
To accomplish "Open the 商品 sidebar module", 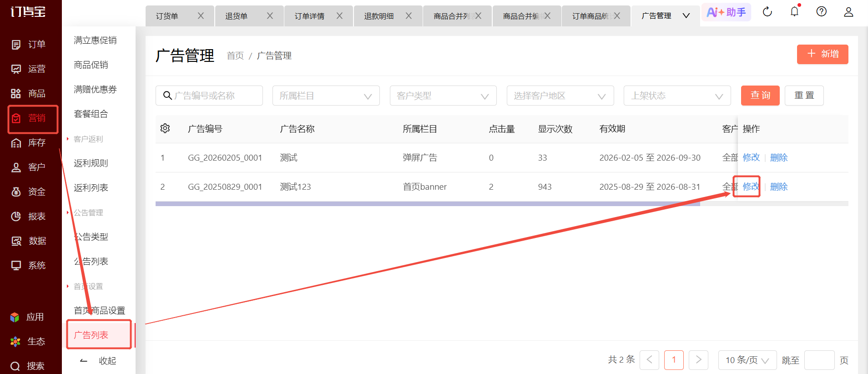I will [x=28, y=93].
